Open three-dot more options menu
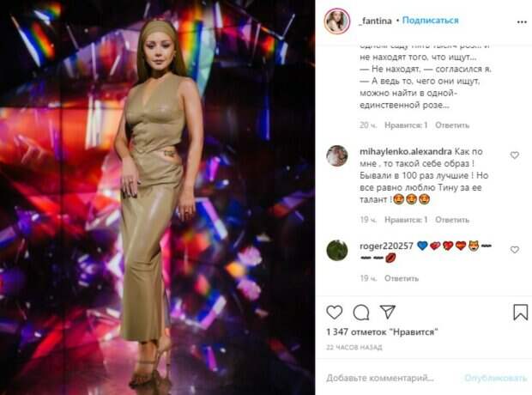 click(x=522, y=22)
